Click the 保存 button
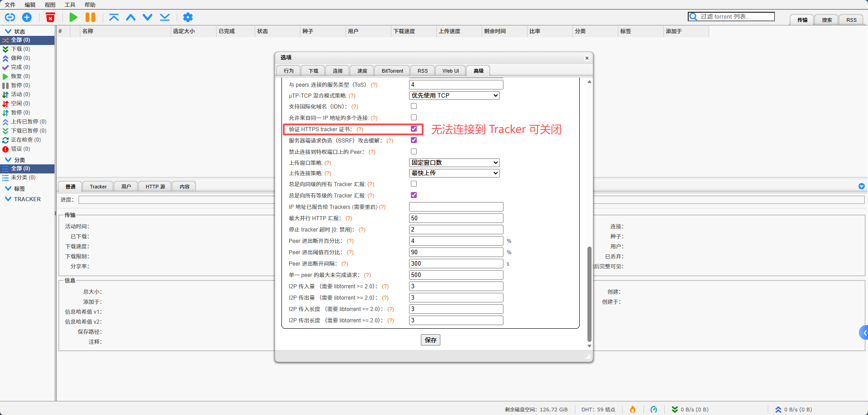The height and width of the screenshot is (415, 868). 430,340
